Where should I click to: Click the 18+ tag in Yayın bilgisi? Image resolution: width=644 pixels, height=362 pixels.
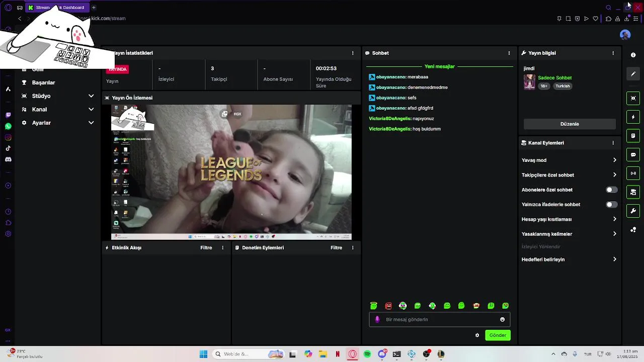tap(544, 86)
